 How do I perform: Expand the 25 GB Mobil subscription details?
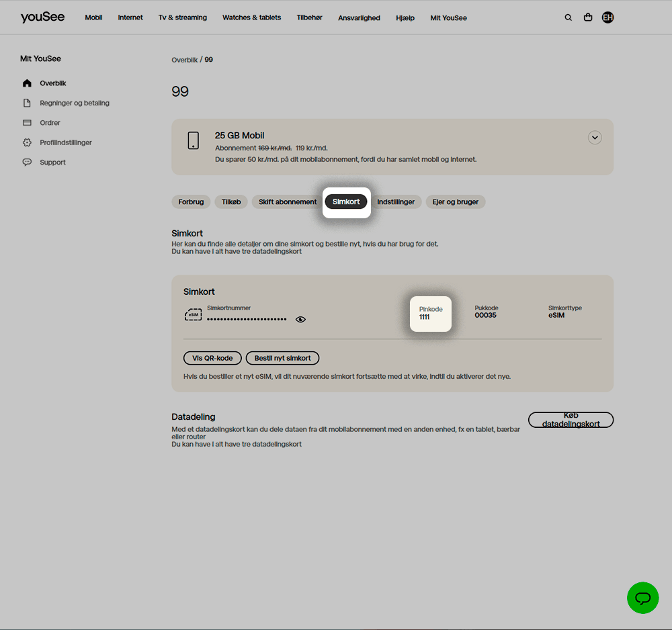click(594, 138)
